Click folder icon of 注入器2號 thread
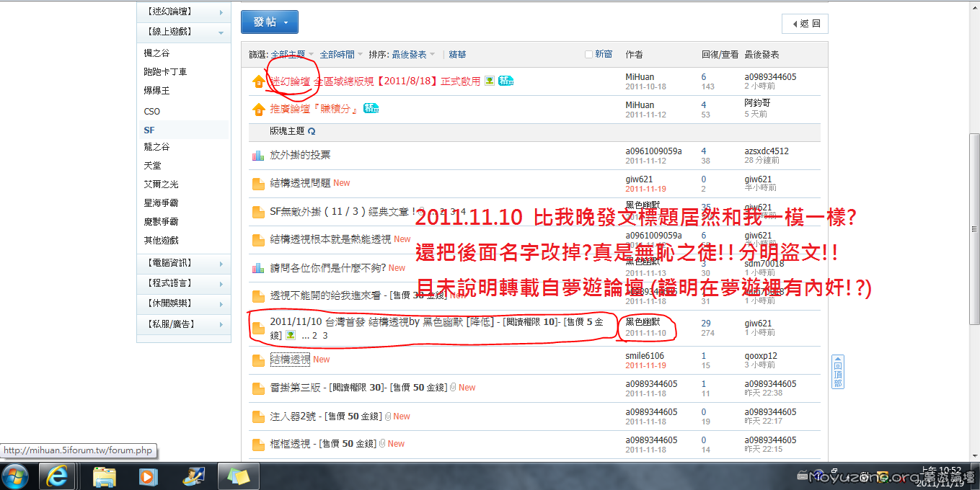This screenshot has width=980, height=490. [x=258, y=416]
